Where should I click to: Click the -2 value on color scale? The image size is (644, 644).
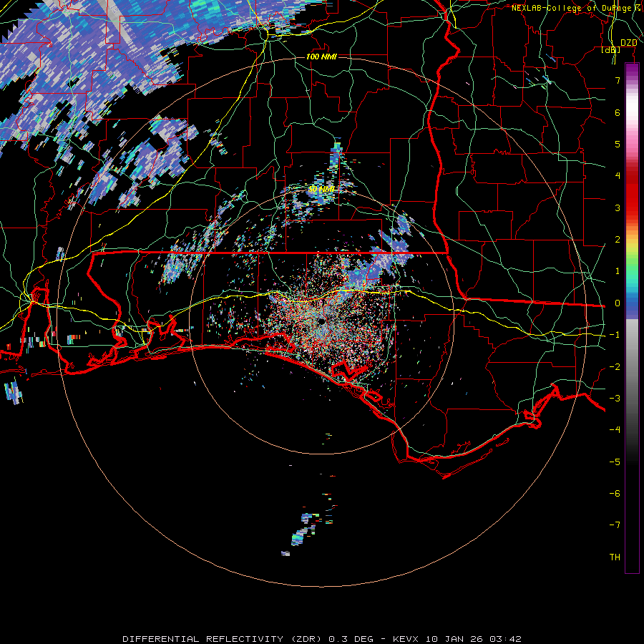coord(615,367)
